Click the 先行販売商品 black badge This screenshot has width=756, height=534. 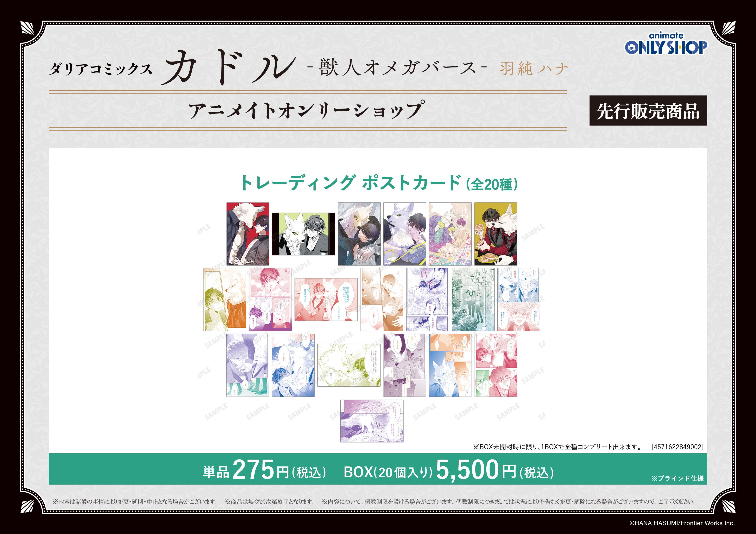(x=648, y=111)
